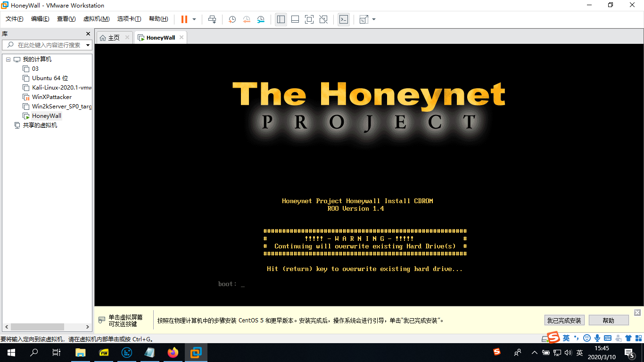Open Windows taskbar search
The height and width of the screenshot is (362, 644).
tap(34, 353)
